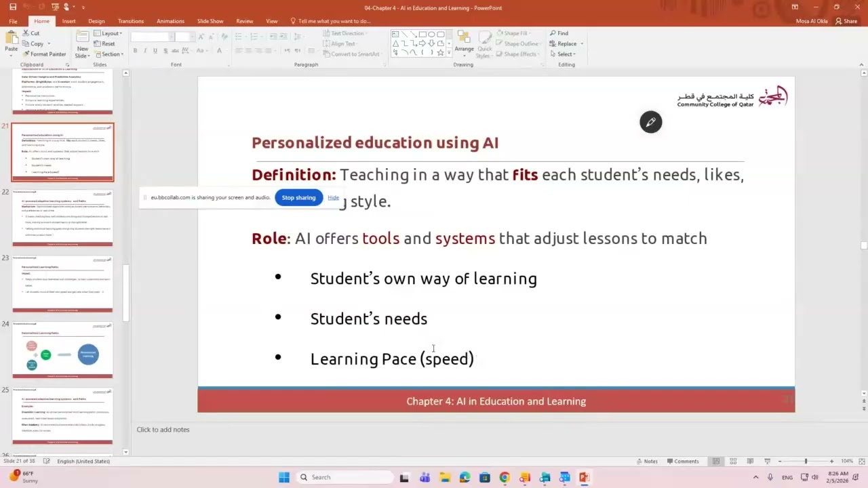The height and width of the screenshot is (488, 868).
Task: Adjust the zoom slider handle
Action: click(806, 461)
